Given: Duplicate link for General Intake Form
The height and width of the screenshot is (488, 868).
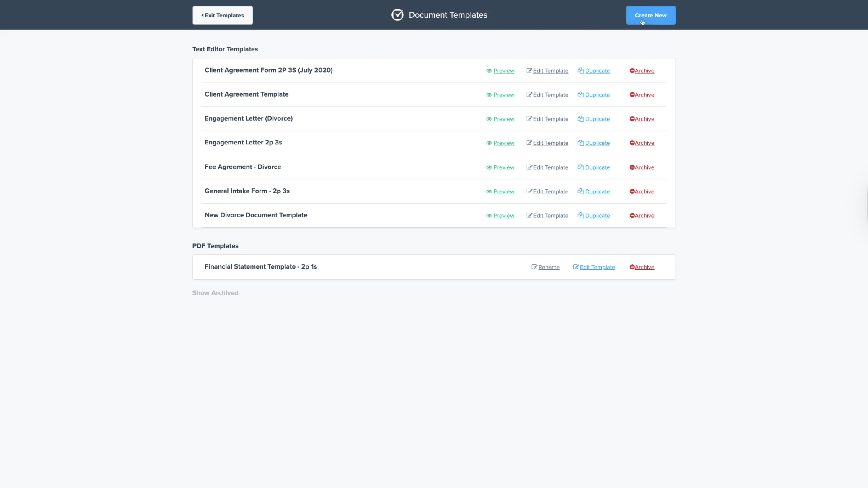Looking at the screenshot, I should pos(598,191).
